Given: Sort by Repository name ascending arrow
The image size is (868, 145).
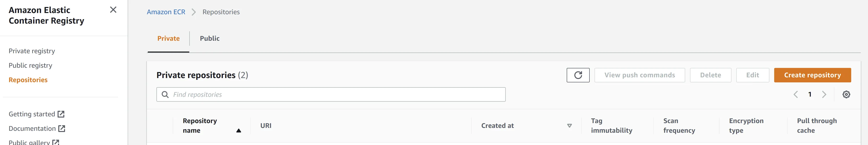Looking at the screenshot, I should pyautogui.click(x=238, y=131).
